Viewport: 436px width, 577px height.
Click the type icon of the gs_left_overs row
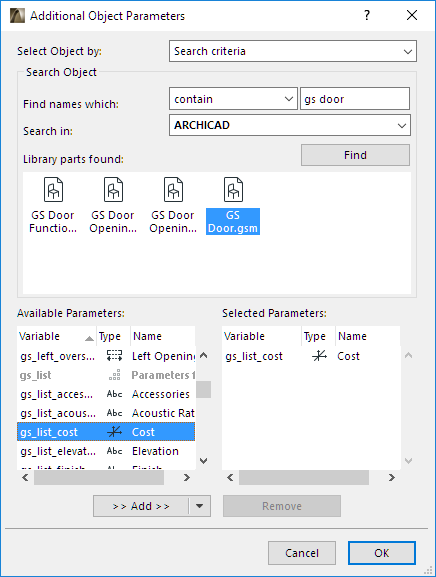114,355
